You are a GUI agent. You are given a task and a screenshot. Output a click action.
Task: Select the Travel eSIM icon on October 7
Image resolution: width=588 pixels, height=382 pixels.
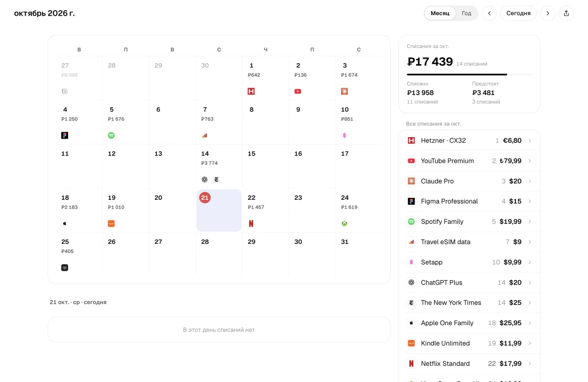[x=205, y=136]
